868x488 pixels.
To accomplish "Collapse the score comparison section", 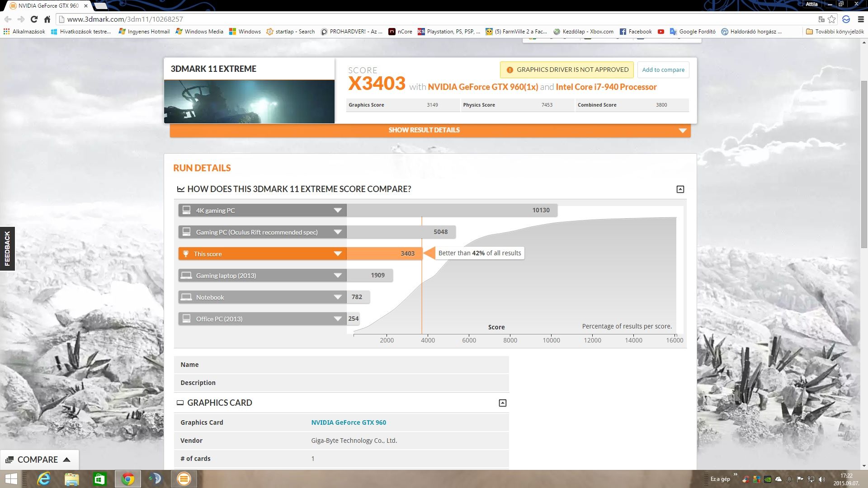I will click(680, 189).
